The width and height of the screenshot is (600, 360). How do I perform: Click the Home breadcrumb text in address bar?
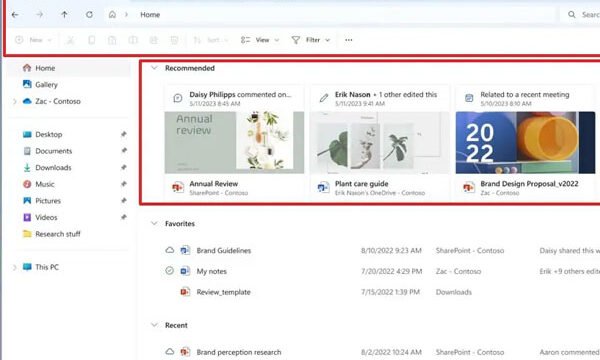point(150,15)
